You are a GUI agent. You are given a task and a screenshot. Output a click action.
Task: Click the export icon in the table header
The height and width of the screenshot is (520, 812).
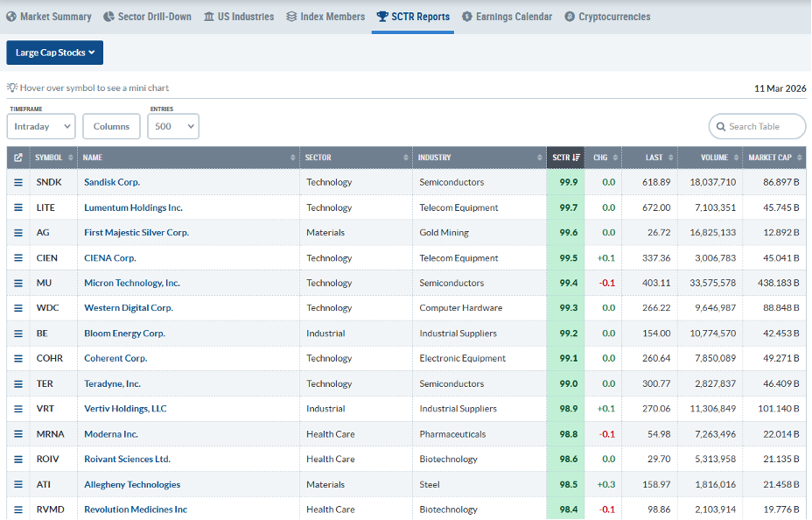(17, 158)
